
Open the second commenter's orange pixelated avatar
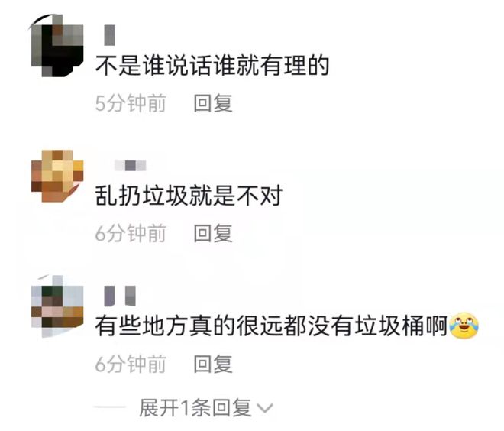[x=57, y=176]
